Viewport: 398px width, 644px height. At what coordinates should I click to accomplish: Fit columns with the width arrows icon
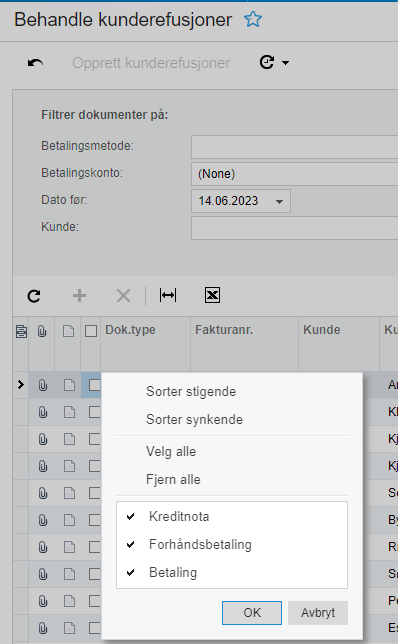tap(168, 295)
